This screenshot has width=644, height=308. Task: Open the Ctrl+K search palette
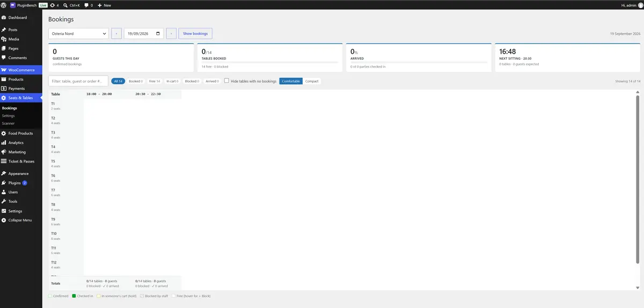pos(71,5)
